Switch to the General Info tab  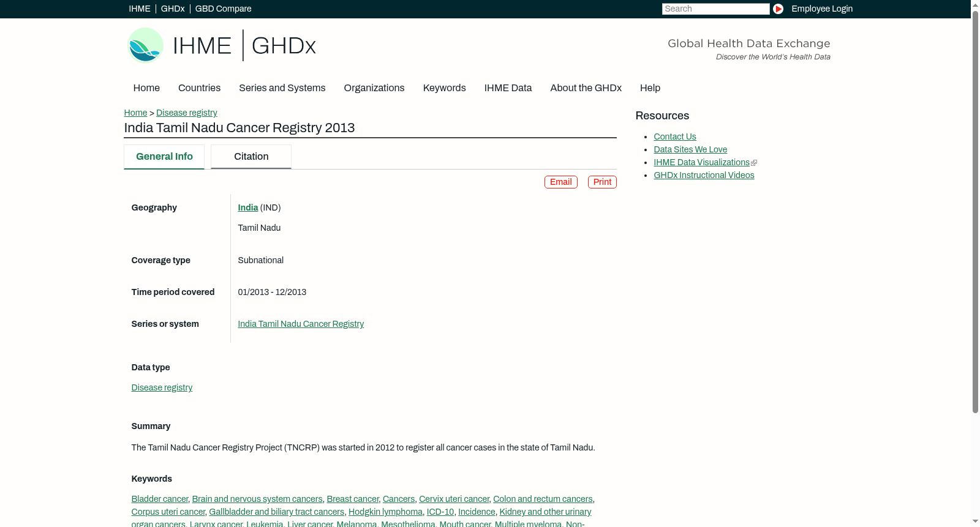coord(164,157)
